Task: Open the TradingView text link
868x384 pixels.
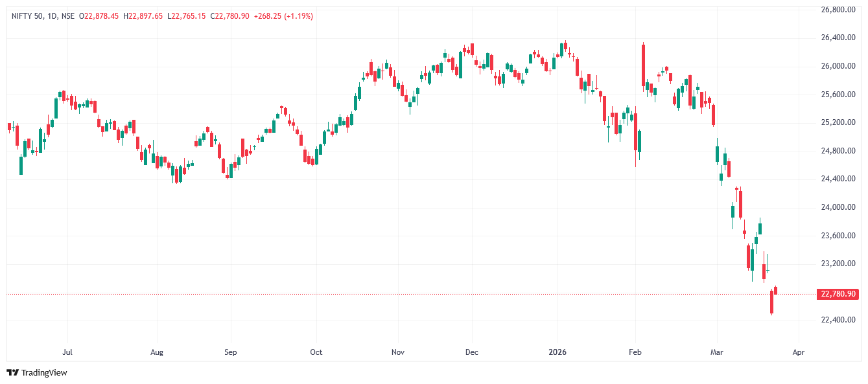Action: click(x=44, y=372)
